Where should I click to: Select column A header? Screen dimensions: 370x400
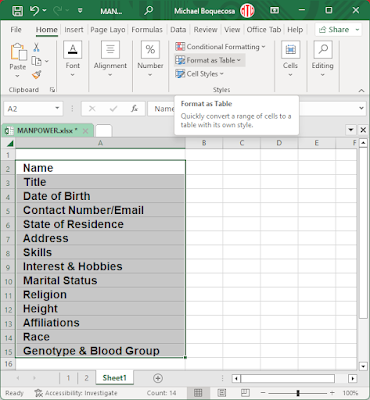(x=100, y=143)
